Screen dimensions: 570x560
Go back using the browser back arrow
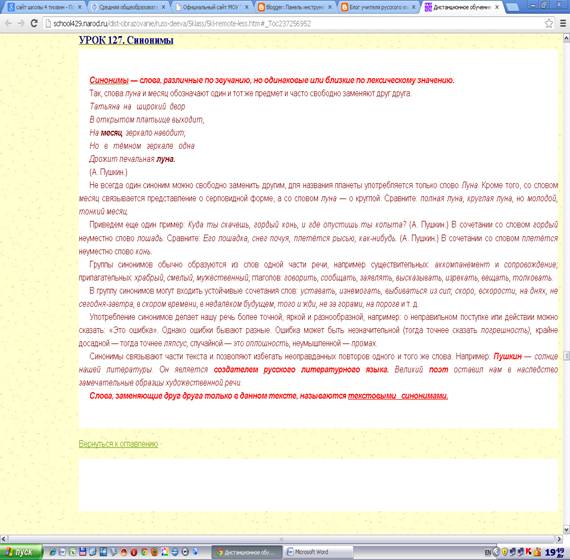8,24
